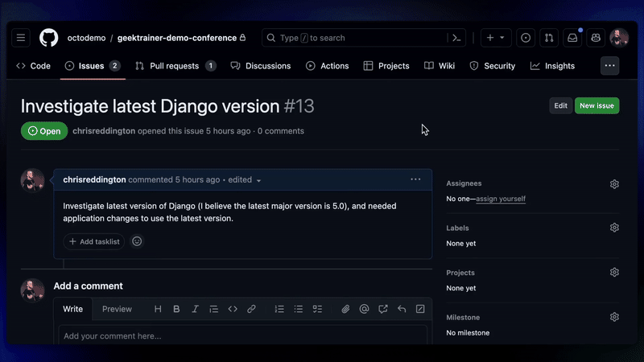Click the GitHub logo home icon
This screenshot has height=362, width=644.
48,38
